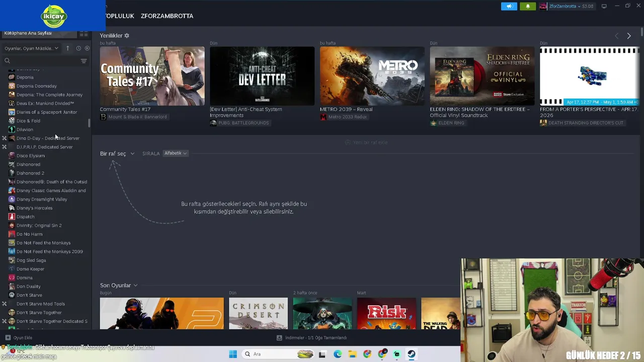Screen dimensions: 644x362
Task: Go to next Yenilikler news page
Action: 629,36
